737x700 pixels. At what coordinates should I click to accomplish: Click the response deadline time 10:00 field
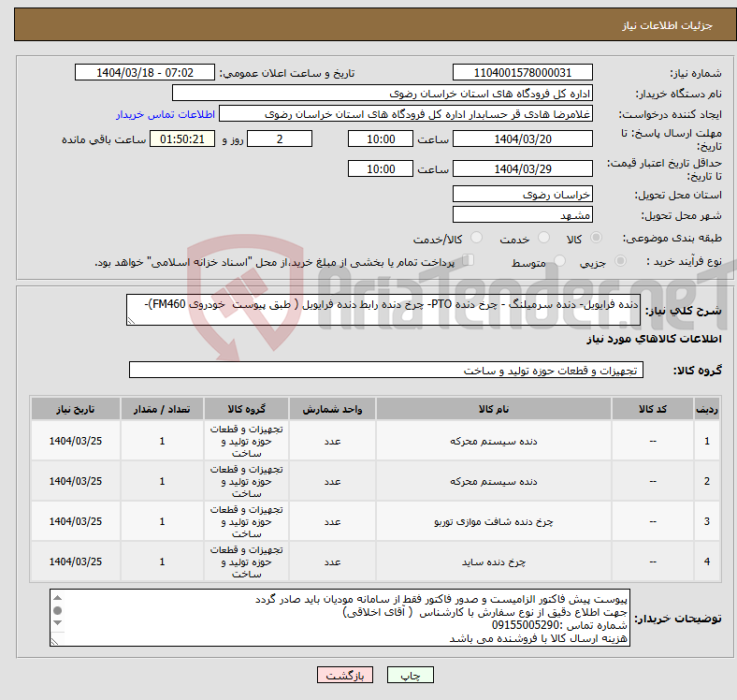381,139
